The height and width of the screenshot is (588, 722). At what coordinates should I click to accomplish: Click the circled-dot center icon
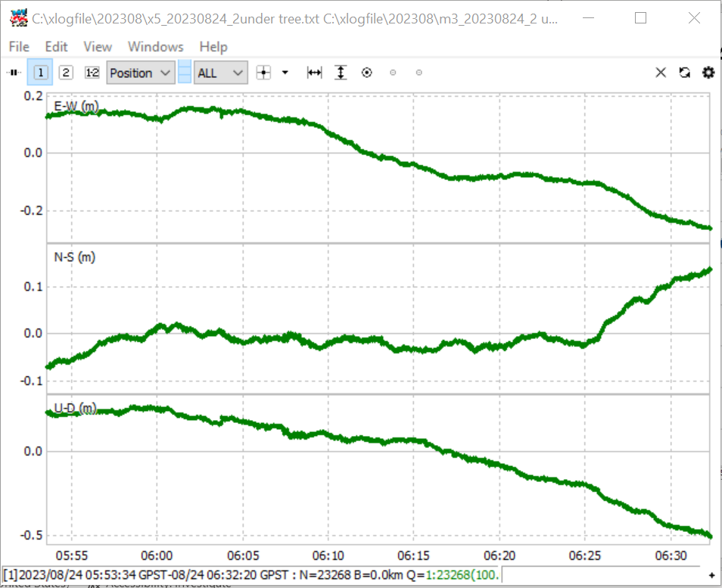[367, 73]
